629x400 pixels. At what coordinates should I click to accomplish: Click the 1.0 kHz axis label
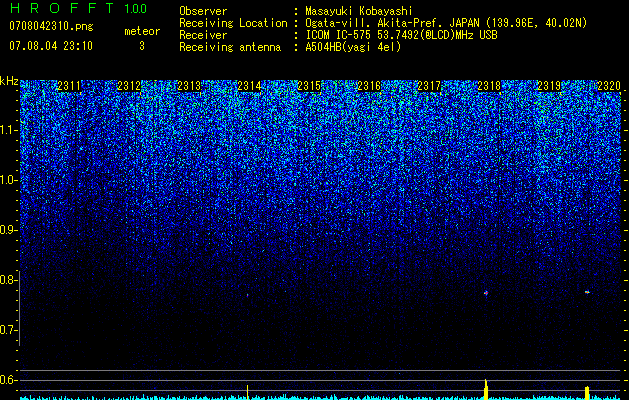(9, 180)
